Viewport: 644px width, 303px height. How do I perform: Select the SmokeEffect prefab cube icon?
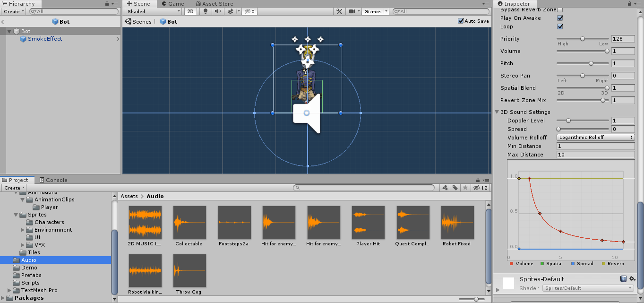(23, 39)
